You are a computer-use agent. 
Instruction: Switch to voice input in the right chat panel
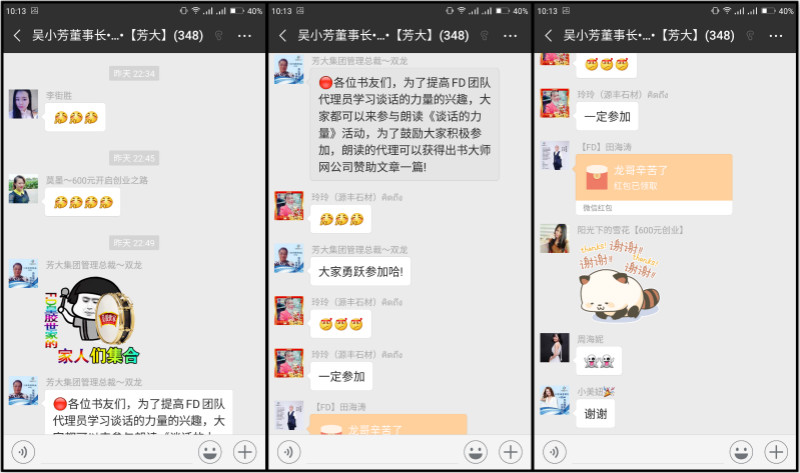click(555, 451)
